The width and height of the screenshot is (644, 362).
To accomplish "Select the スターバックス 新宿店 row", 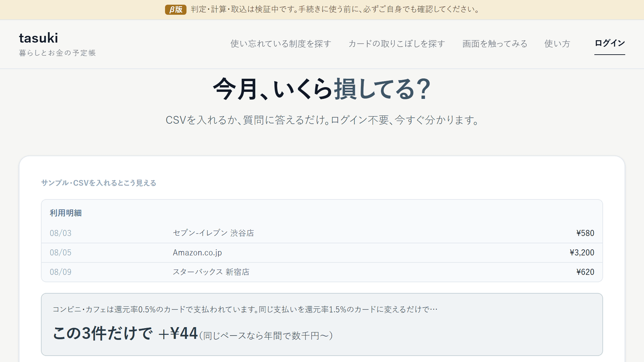I will tap(322, 272).
